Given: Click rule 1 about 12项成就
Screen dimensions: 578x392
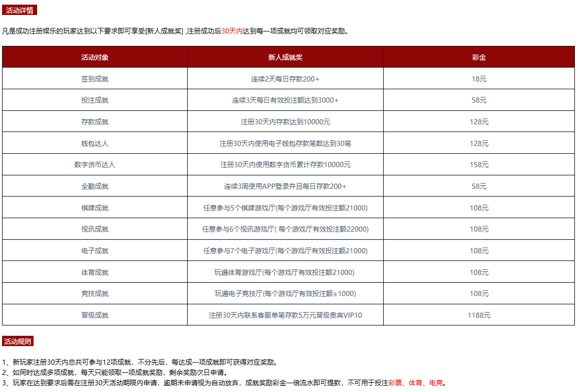Looking at the screenshot, I should coord(140,362).
